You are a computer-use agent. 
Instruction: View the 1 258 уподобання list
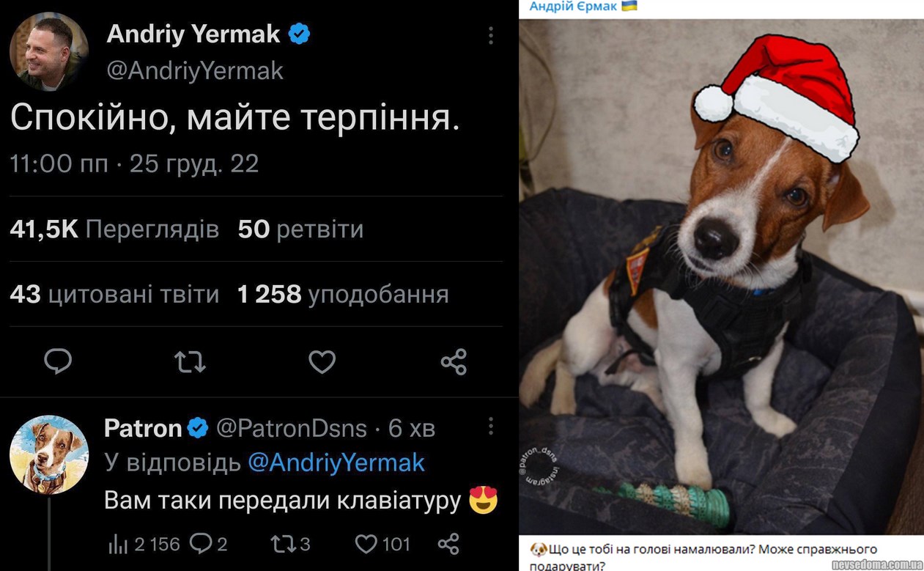(343, 295)
